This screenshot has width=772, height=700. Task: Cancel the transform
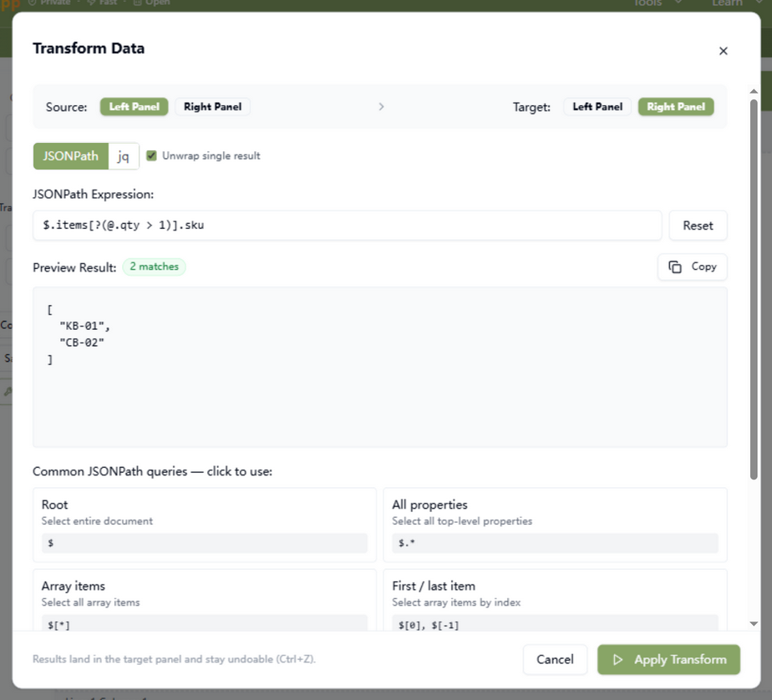(x=555, y=660)
